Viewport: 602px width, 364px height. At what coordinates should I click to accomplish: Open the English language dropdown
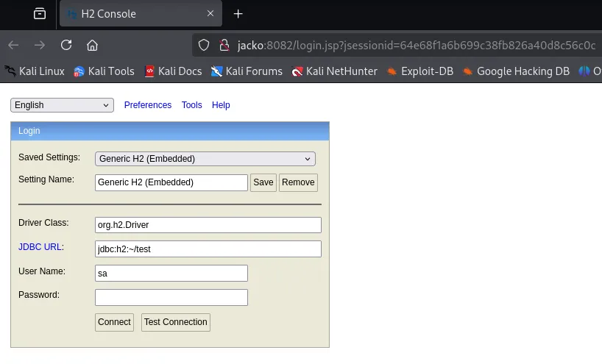click(x=63, y=105)
